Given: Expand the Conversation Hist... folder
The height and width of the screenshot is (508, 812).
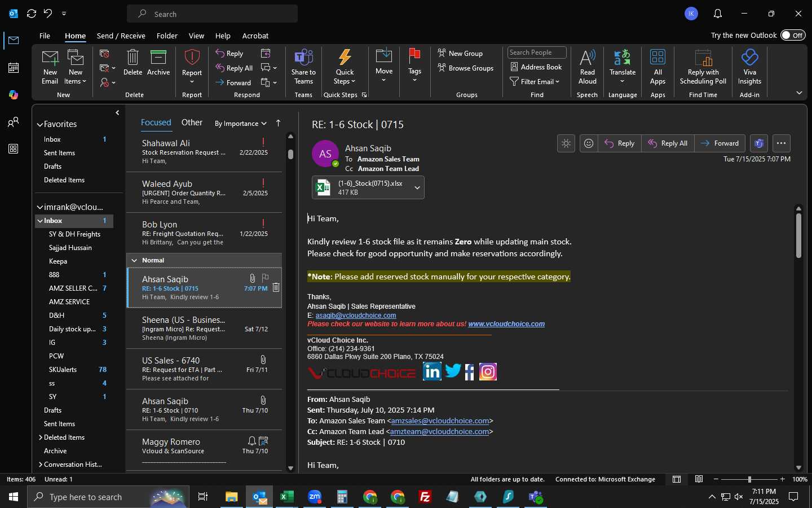Looking at the screenshot, I should pos(41,465).
